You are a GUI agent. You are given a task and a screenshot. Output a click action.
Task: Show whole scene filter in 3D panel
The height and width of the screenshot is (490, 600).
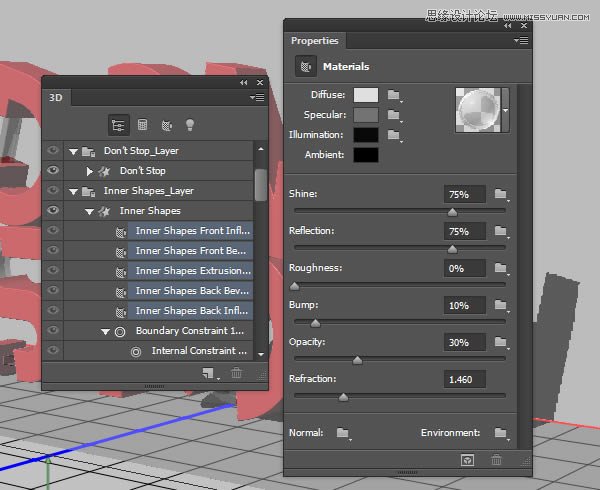tap(118, 125)
